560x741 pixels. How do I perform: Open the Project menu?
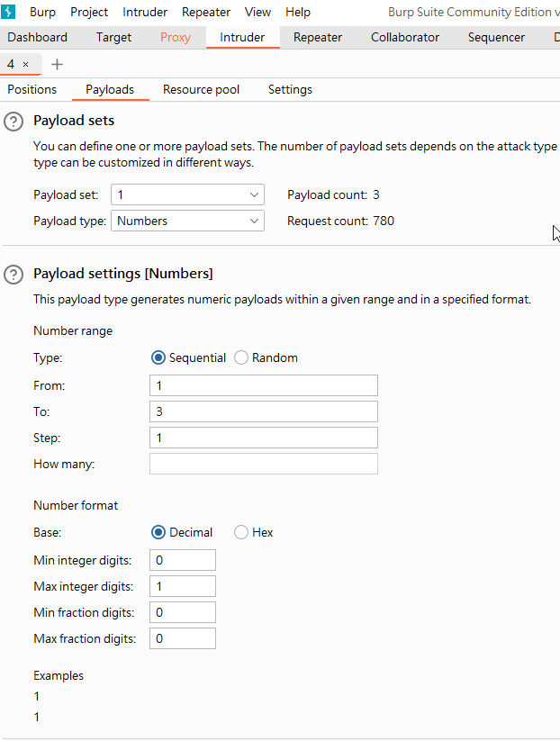89,12
